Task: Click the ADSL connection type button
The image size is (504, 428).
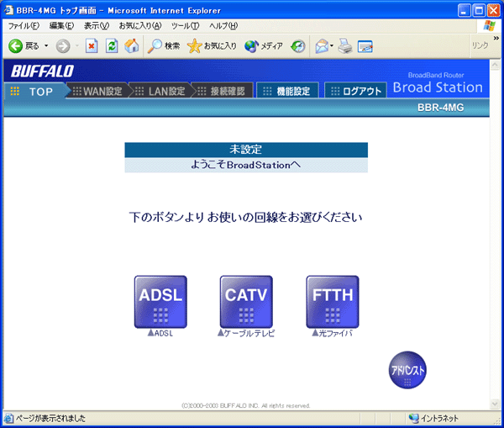Action: 160,301
